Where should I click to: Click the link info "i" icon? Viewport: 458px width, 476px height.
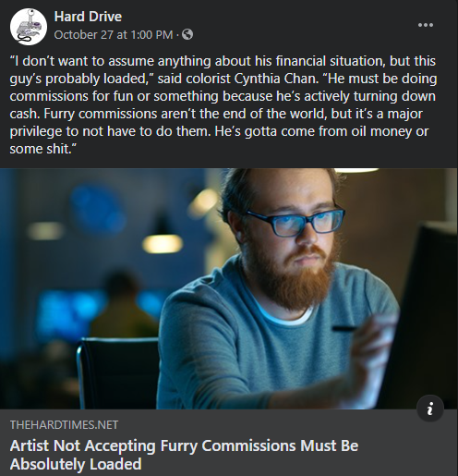430,409
